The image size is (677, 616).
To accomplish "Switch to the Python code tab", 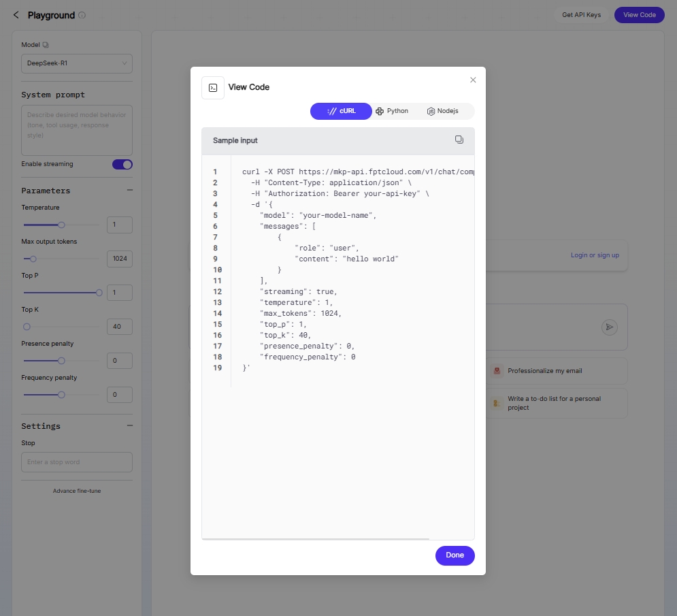I will pos(392,111).
